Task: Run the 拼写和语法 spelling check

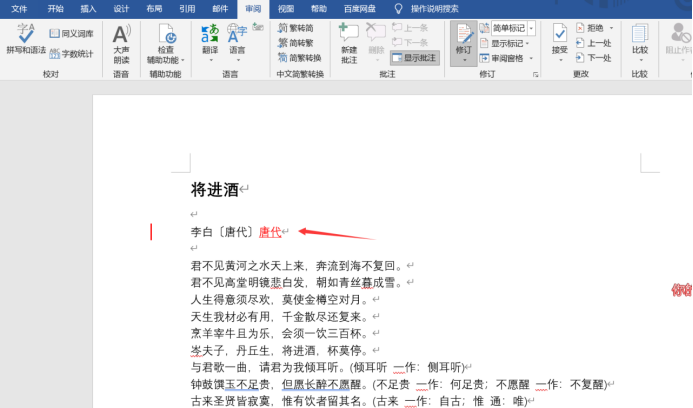Action: pos(26,40)
